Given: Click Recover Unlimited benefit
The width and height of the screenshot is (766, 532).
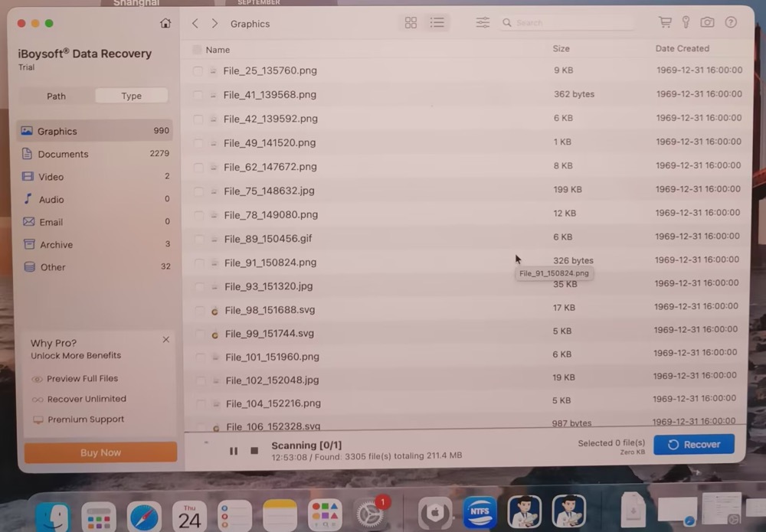Looking at the screenshot, I should tap(79, 399).
